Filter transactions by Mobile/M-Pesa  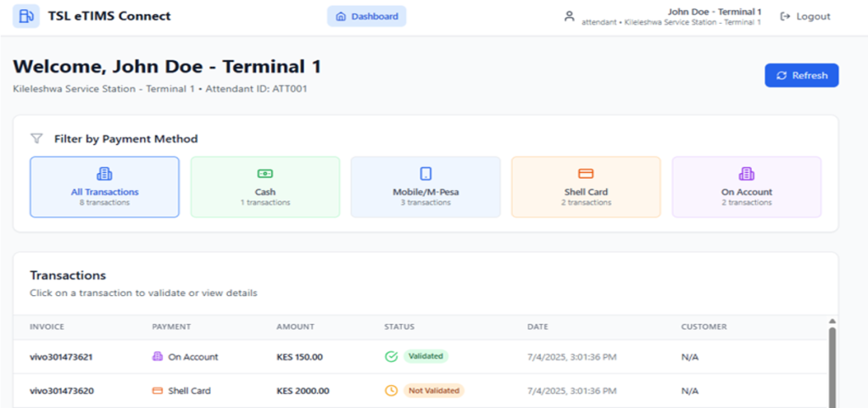coord(426,187)
